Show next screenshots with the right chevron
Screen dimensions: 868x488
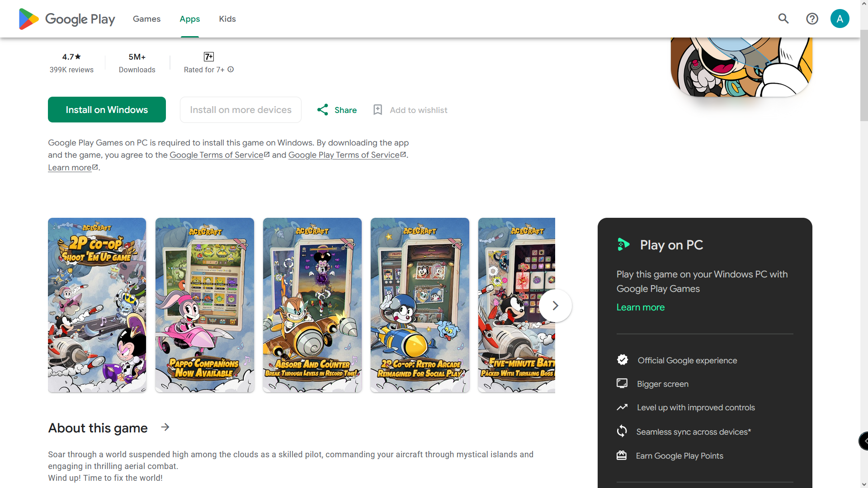(555, 305)
